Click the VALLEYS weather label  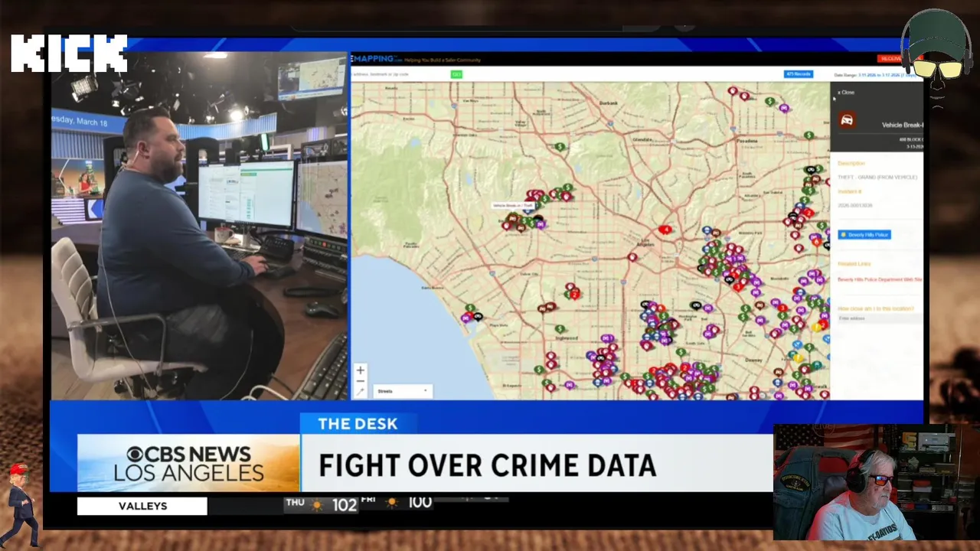tap(142, 506)
